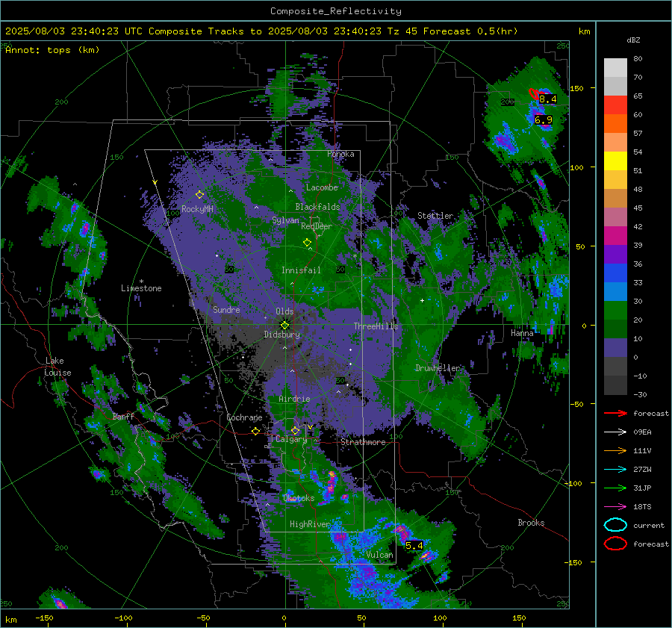Click the Innisfail city label

[301, 270]
